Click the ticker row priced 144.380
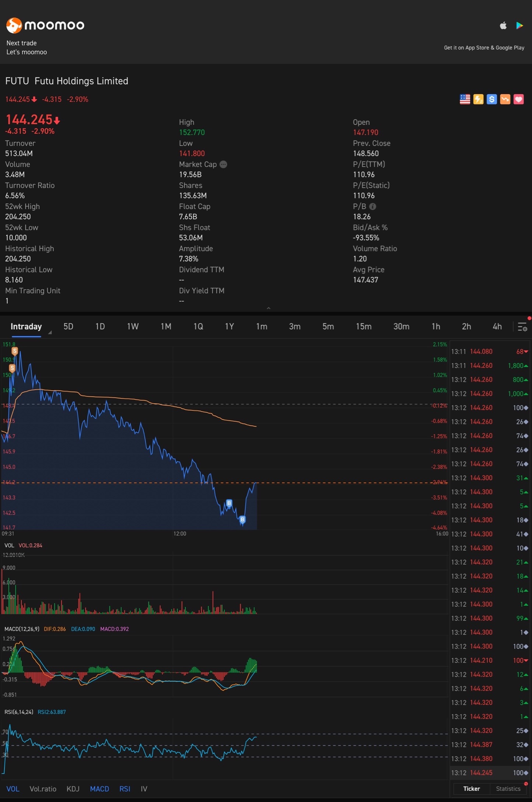The image size is (532, 802). tap(490, 759)
